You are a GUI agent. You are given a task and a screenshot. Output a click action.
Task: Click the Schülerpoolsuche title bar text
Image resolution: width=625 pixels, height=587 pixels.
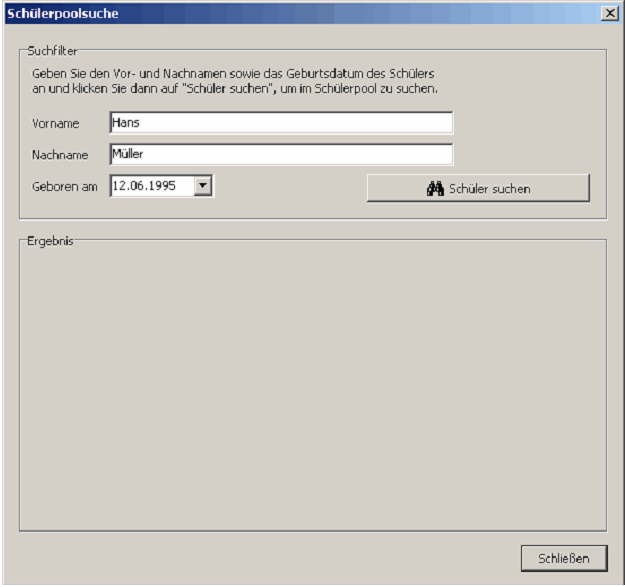63,14
